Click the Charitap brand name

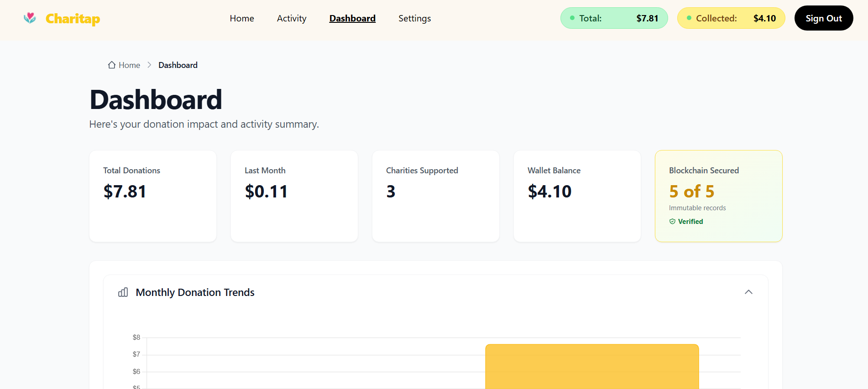pyautogui.click(x=73, y=19)
